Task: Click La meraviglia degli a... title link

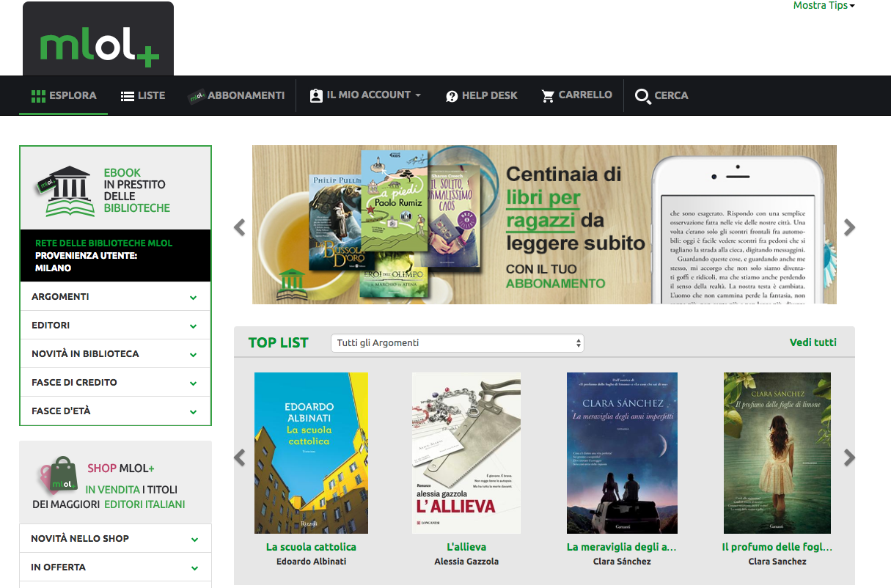Action: pos(621,547)
